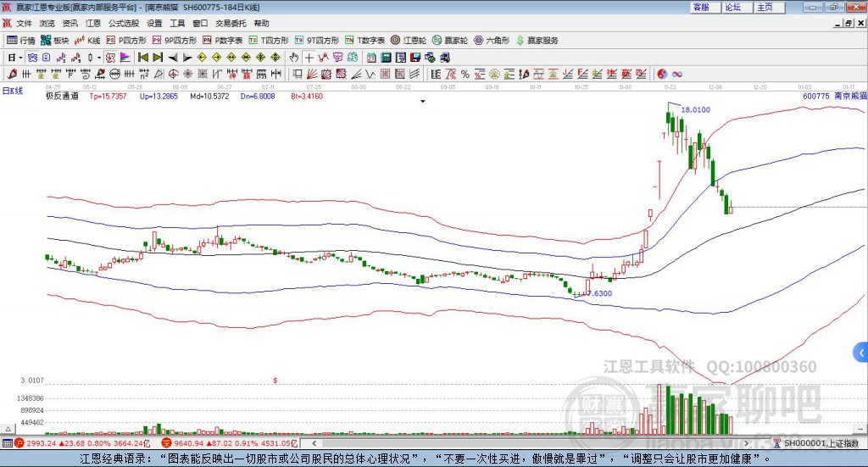Open the T数字表 tool
This screenshot has width=868, height=467.
pyautogui.click(x=364, y=41)
